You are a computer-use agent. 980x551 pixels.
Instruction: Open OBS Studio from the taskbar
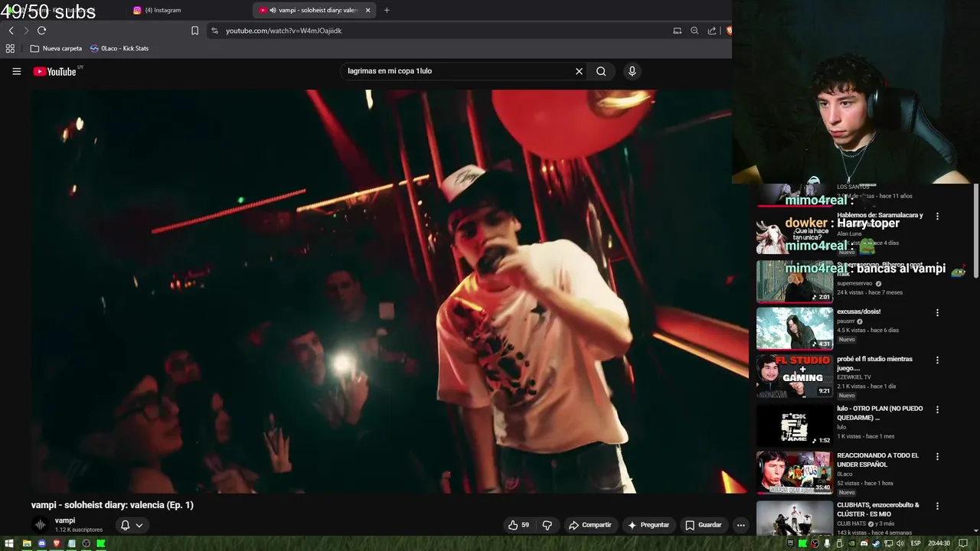coord(86,543)
